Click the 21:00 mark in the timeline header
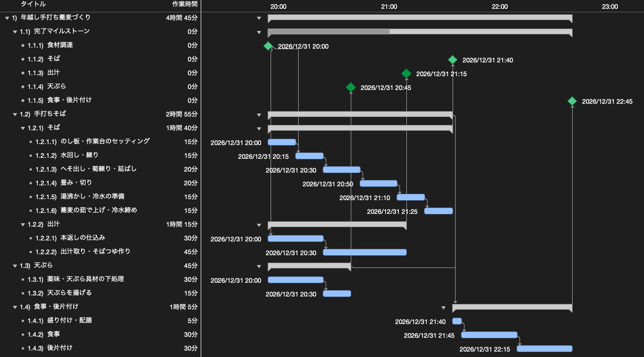 coord(389,7)
